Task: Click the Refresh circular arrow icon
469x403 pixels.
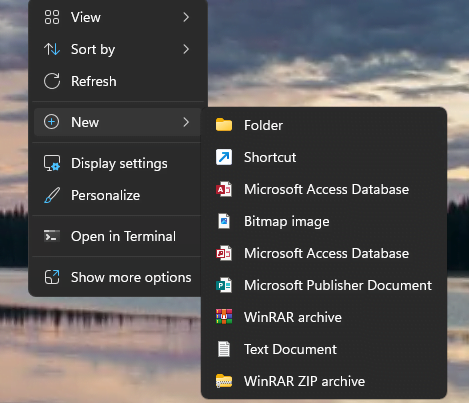Action: 52,81
